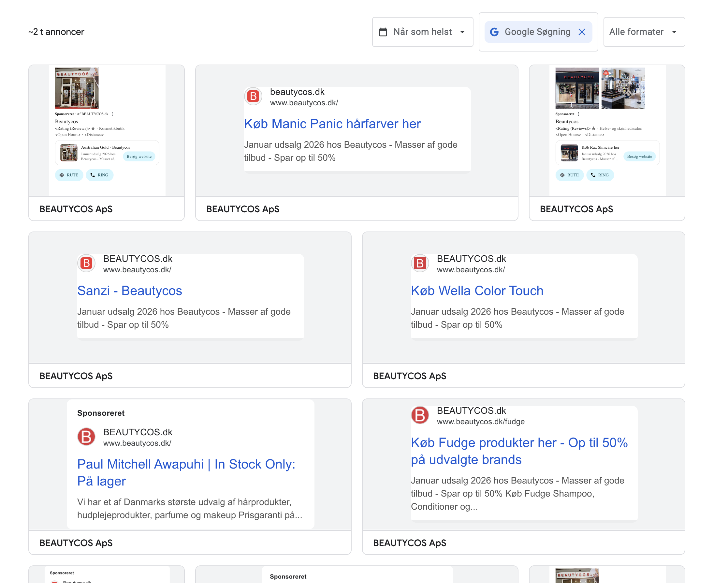Click RUTE button in Australian Gold ad

[x=69, y=175]
